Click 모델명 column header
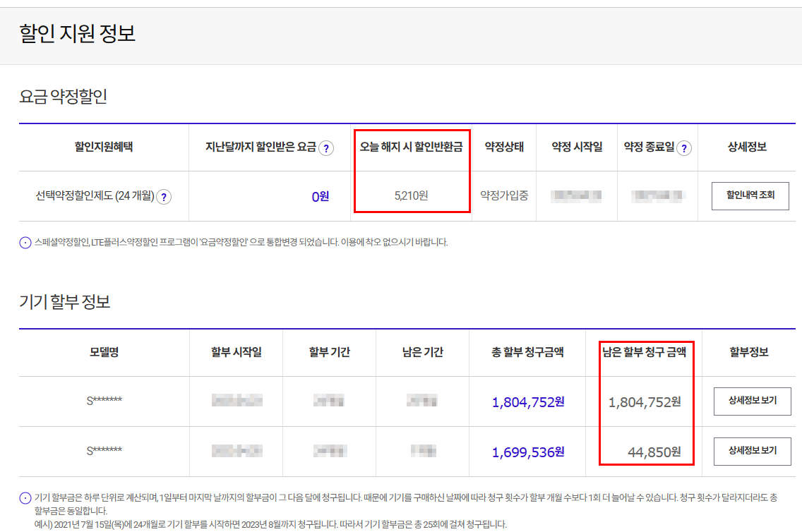This screenshot has width=802, height=532. pos(104,351)
